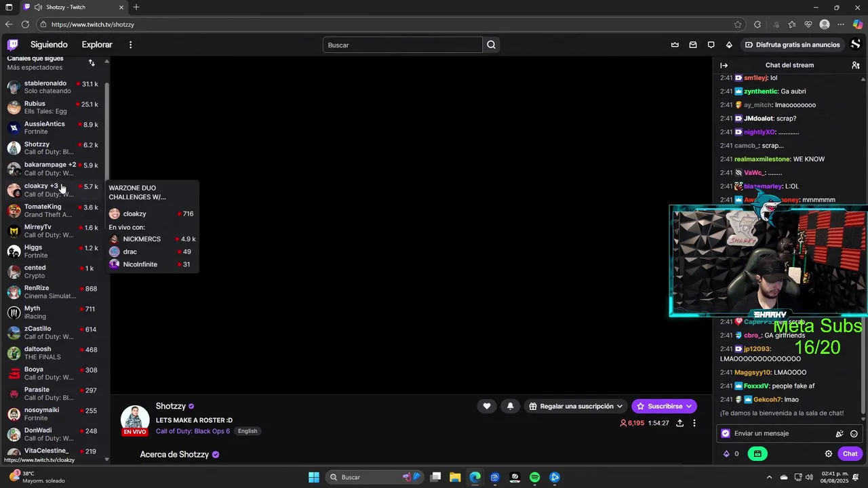Screen dimensions: 868x488
Task: Click the English language tag
Action: 248,431
